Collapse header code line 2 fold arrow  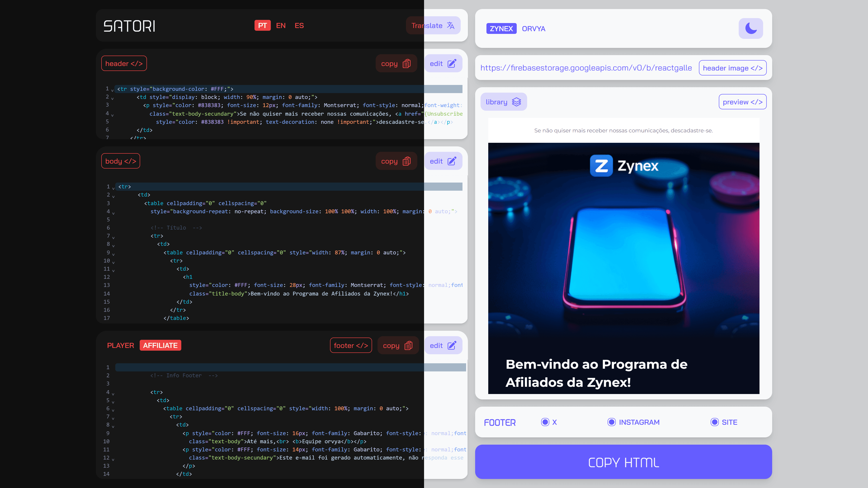point(112,99)
